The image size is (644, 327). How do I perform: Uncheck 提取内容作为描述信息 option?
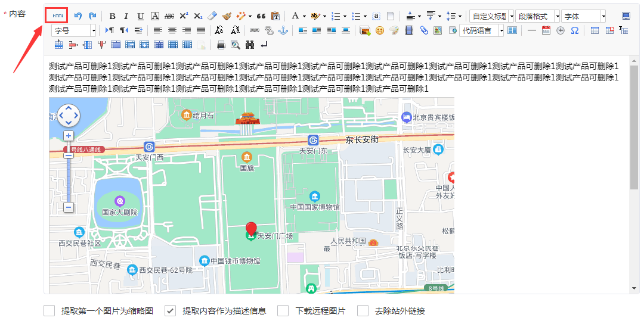click(170, 310)
